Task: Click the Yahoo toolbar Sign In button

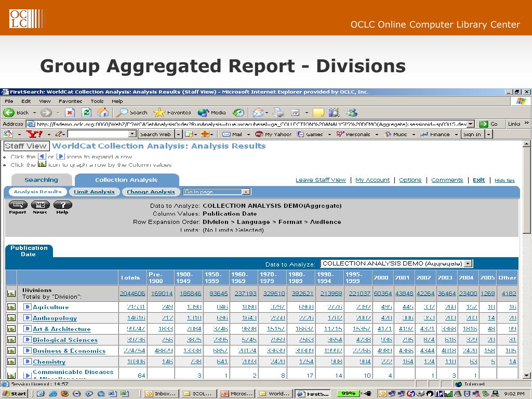Action: point(472,135)
